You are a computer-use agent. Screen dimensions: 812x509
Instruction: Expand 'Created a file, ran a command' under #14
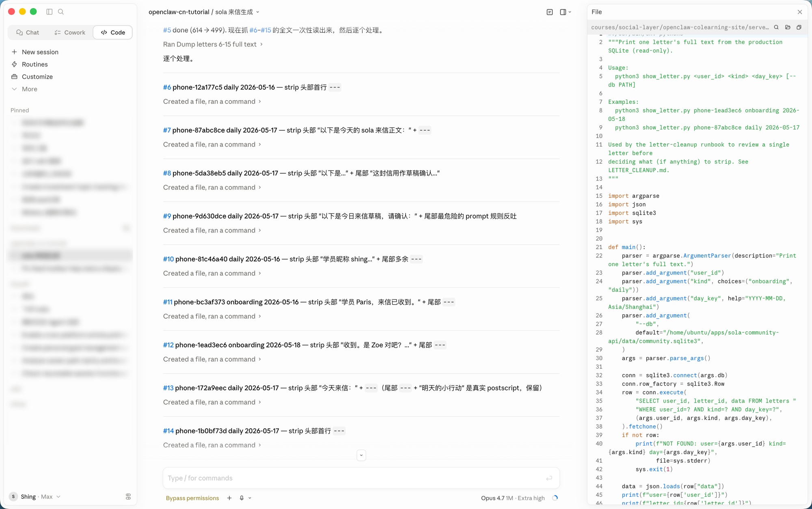(212, 445)
